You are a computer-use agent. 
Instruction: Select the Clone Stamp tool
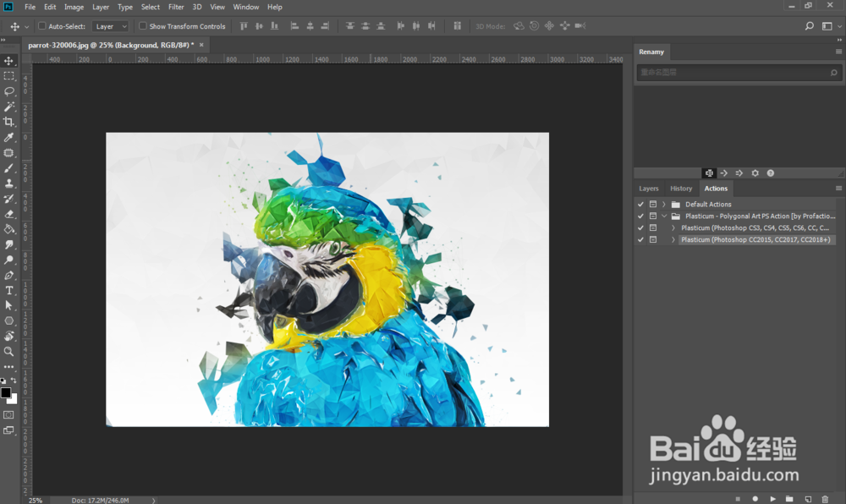8,184
